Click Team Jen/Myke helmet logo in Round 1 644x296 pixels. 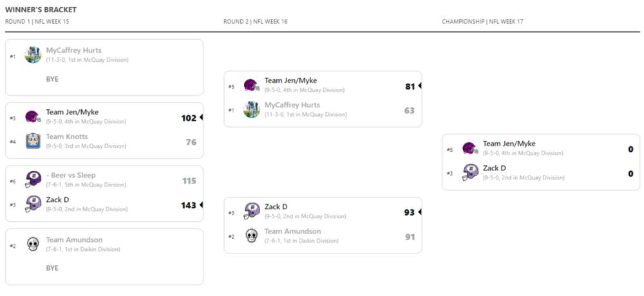tap(33, 116)
